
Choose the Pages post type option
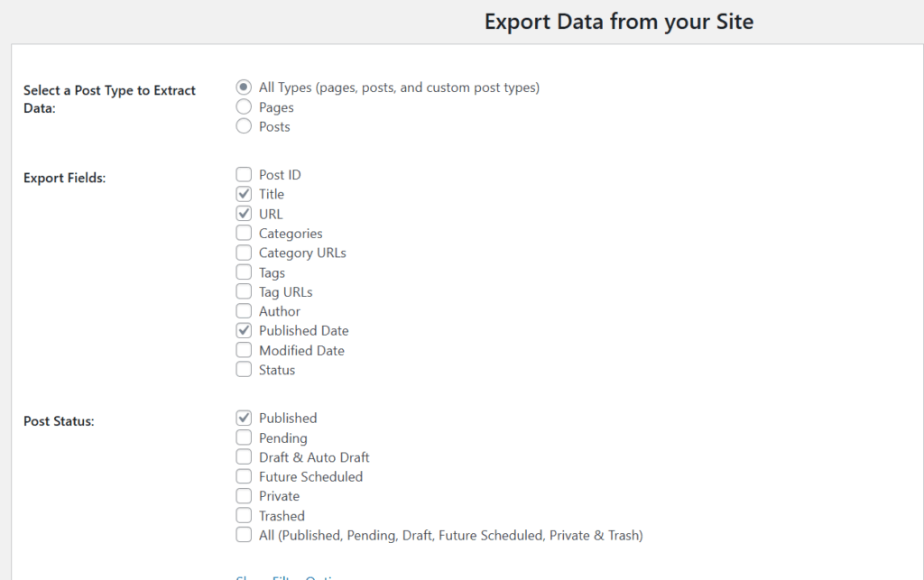[x=244, y=107]
